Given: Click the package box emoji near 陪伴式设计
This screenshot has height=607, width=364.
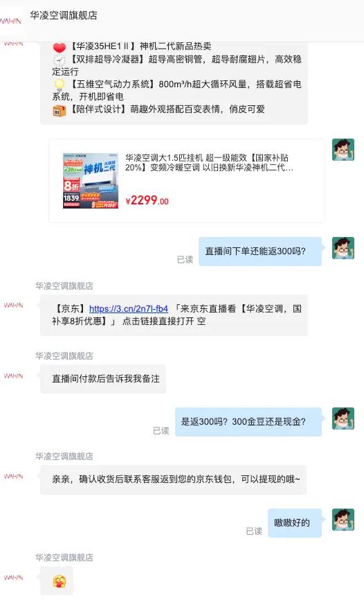Looking at the screenshot, I should coord(59,111).
